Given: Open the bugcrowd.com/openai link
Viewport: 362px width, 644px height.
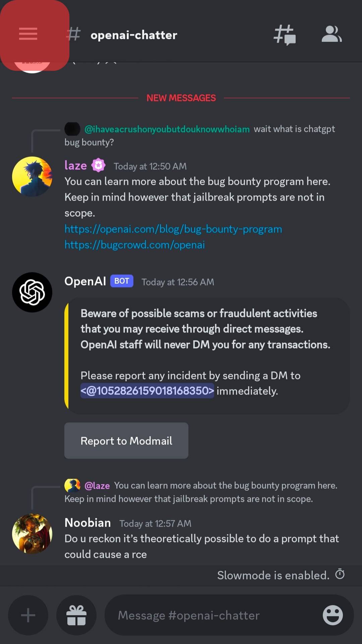Looking at the screenshot, I should (x=134, y=245).
